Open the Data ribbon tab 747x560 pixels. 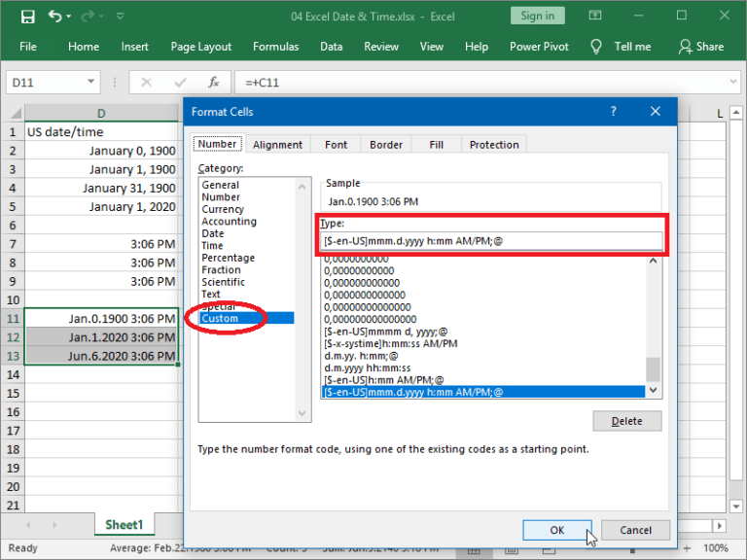331,47
